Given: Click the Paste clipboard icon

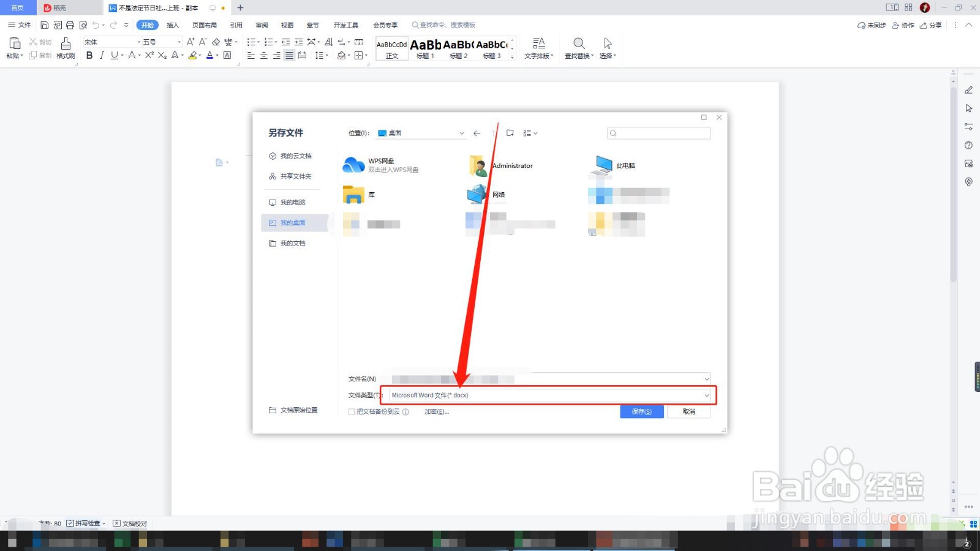Looking at the screenshot, I should coord(15,43).
